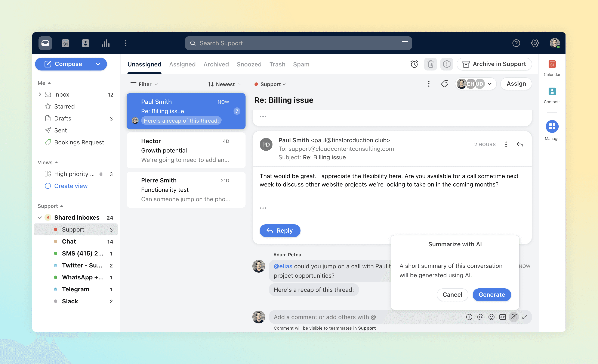Open the contacts icon in top navigation

(85, 43)
